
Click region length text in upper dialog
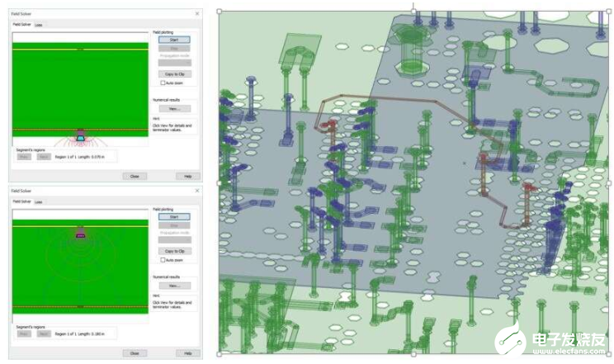79,157
